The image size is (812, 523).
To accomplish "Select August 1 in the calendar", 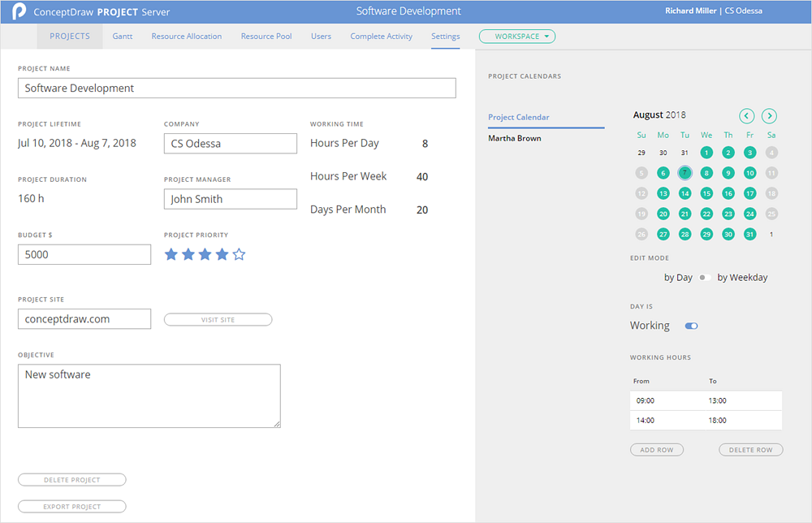I will [706, 153].
